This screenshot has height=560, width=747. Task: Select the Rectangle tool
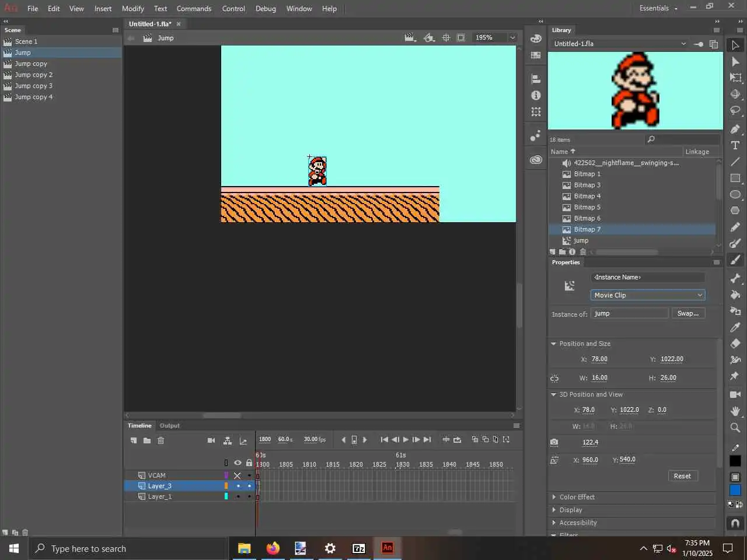pos(735,178)
